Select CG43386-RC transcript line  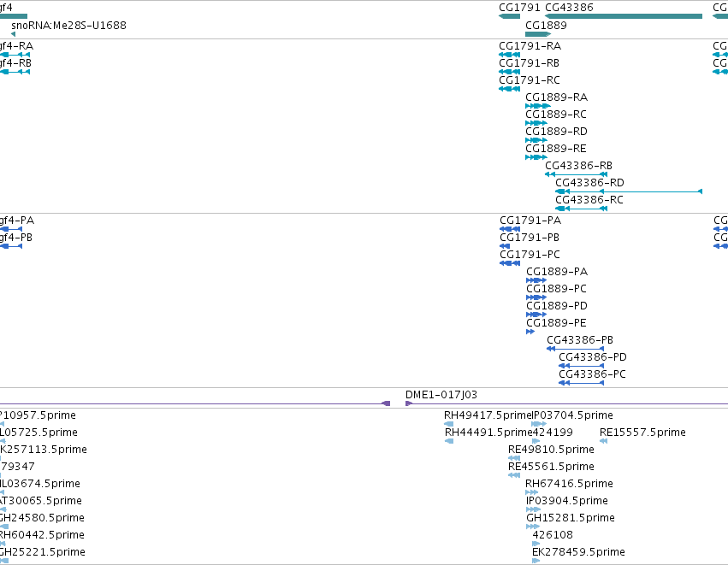pos(581,209)
